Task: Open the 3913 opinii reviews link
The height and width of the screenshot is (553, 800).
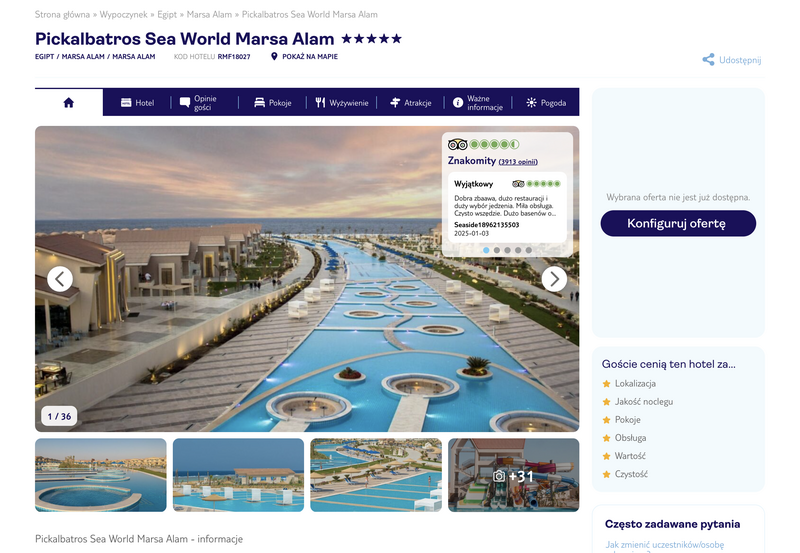Action: coord(518,162)
